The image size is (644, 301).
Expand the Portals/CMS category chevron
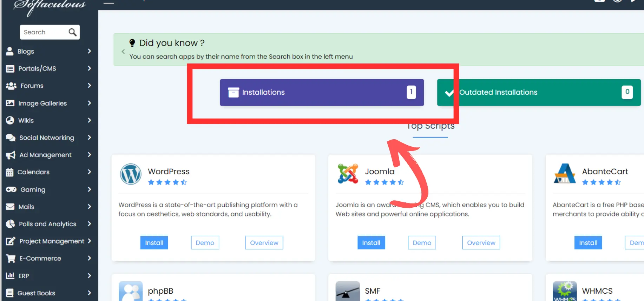click(x=89, y=68)
